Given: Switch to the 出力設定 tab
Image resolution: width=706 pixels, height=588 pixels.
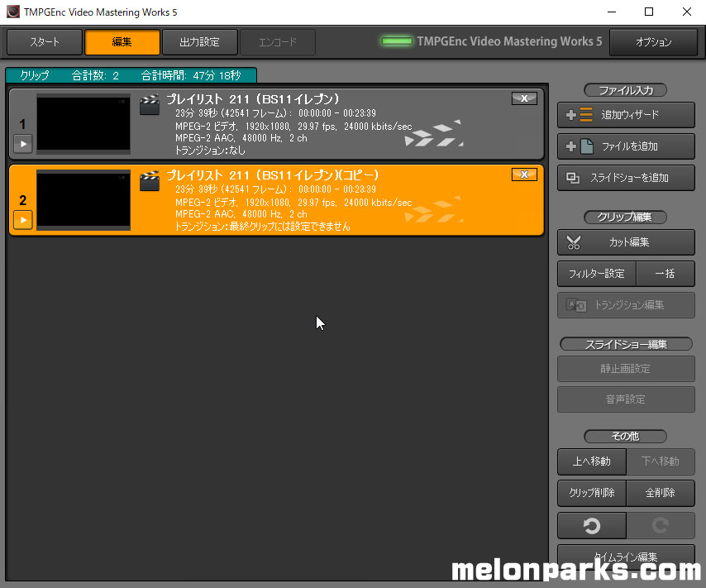Looking at the screenshot, I should point(199,42).
